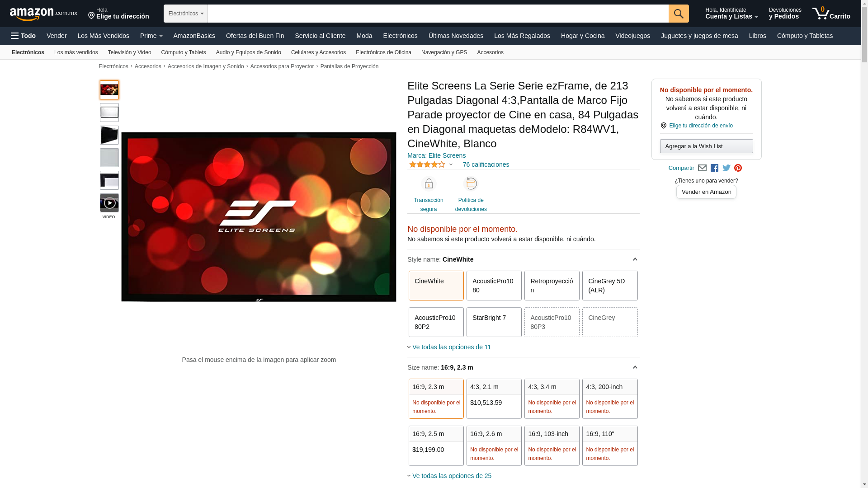This screenshot has width=868, height=488.
Task: Expand Ve todas las opciones de 11
Action: coord(451,347)
